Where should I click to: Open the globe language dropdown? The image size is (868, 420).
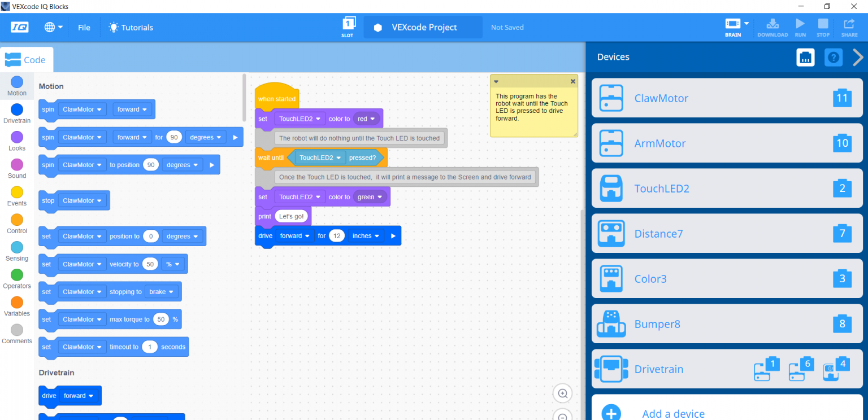(53, 27)
